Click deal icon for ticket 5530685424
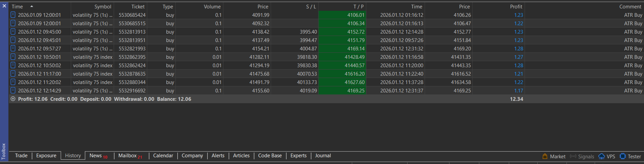Screen dimensions: 644x164 13,15
